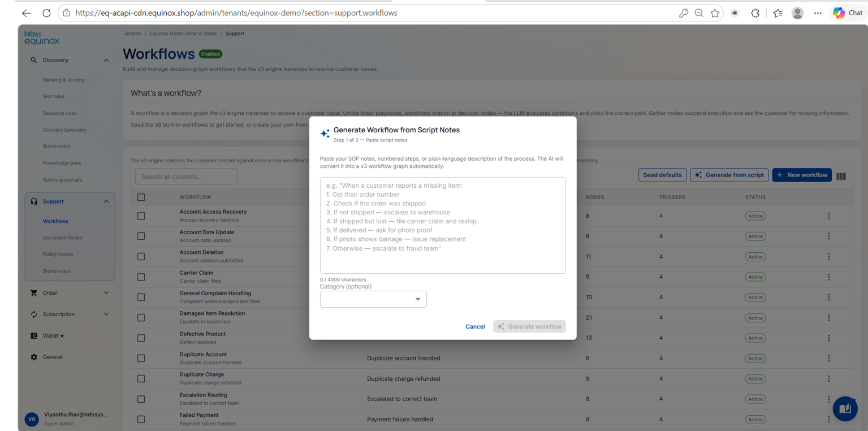This screenshot has height=431, width=868.
Task: Follow the Equinox Demo (Altar'd State) breadcrumb
Action: pyautogui.click(x=183, y=33)
